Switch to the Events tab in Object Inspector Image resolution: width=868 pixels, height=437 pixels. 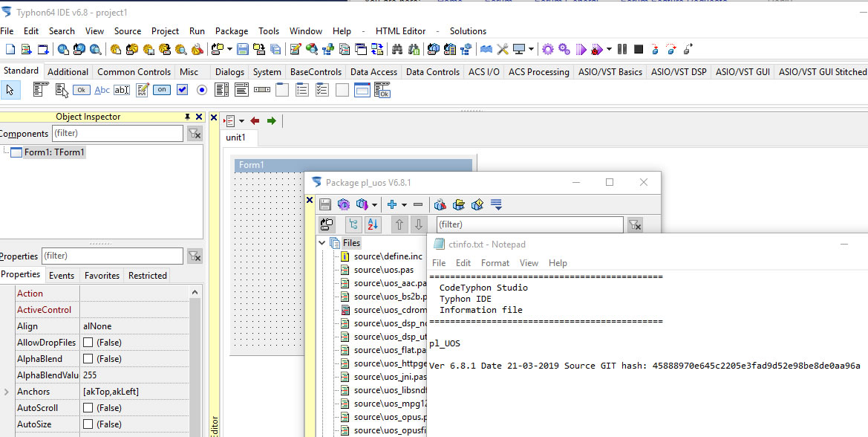pyautogui.click(x=62, y=275)
